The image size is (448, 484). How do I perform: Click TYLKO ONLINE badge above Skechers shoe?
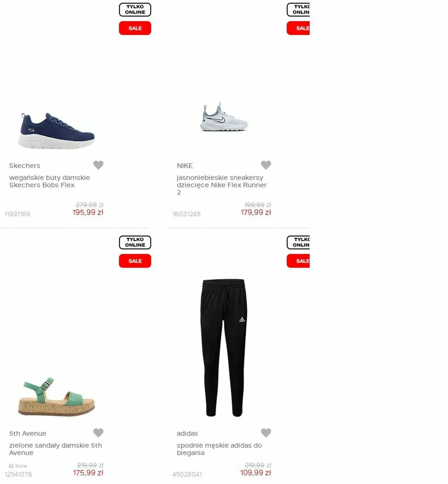(x=135, y=10)
